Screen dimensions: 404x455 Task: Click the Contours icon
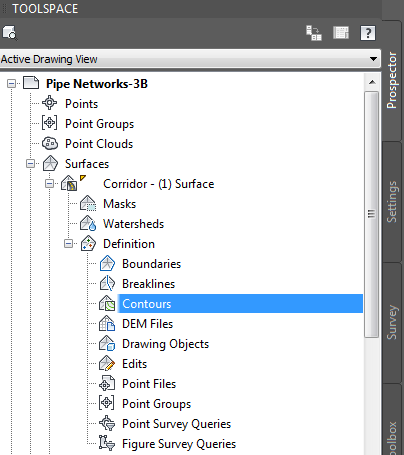107,303
